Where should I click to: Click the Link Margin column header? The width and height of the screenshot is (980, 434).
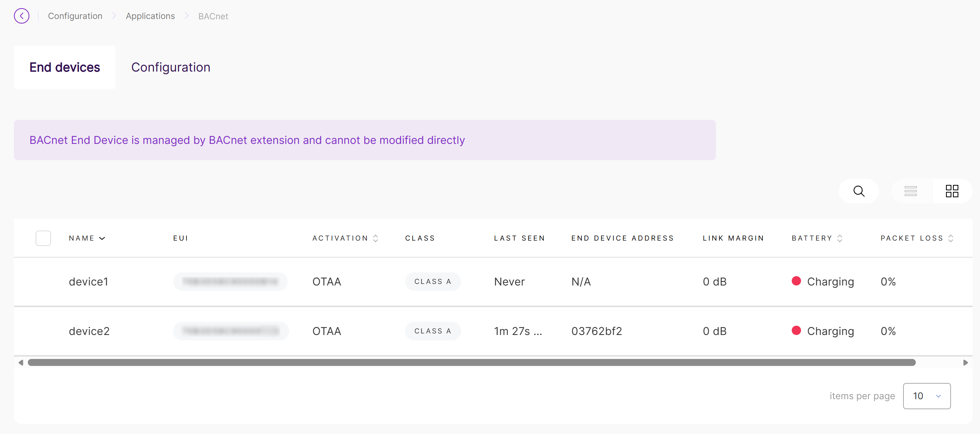point(733,238)
